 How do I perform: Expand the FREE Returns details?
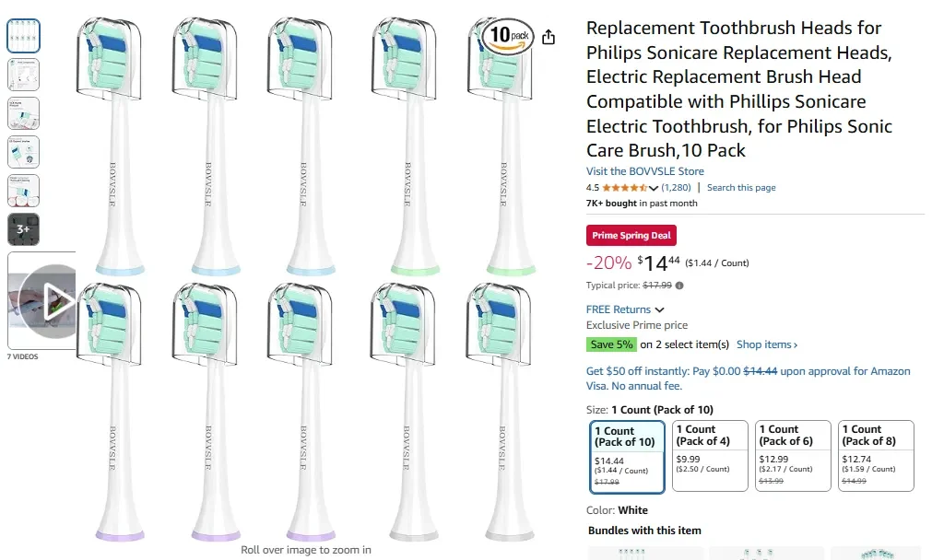click(619, 309)
